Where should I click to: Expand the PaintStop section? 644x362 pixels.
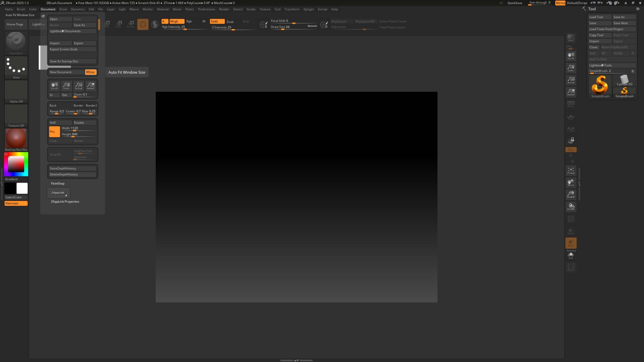point(58,184)
